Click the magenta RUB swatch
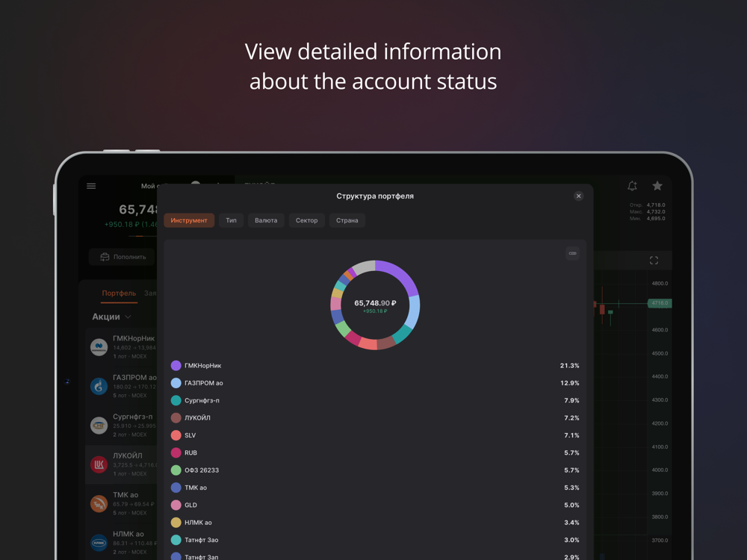Screen dimensions: 747x560 (176, 453)
